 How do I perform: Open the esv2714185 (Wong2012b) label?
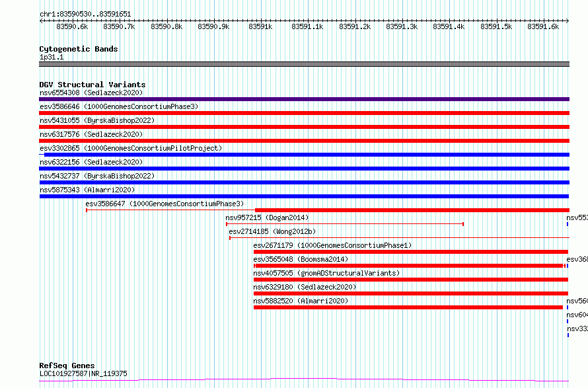[x=272, y=231]
